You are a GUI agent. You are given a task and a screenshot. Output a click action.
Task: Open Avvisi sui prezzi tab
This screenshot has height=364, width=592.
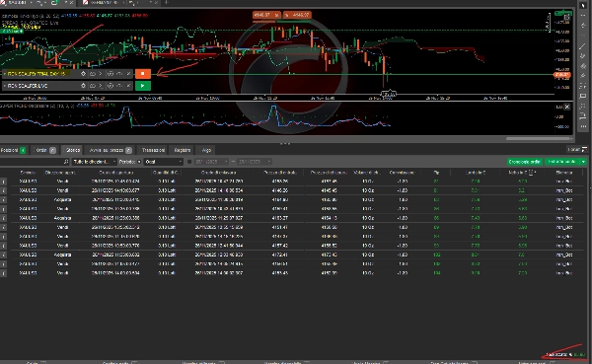(x=111, y=150)
